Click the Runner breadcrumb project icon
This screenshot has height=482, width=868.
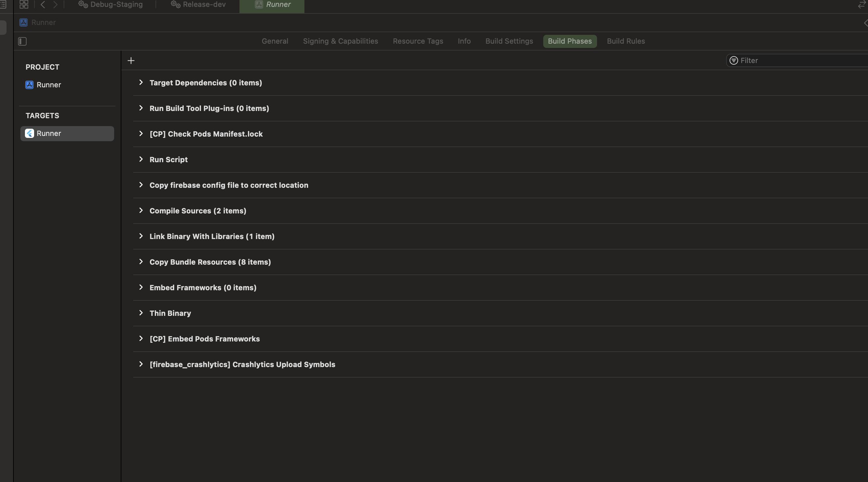(x=24, y=23)
